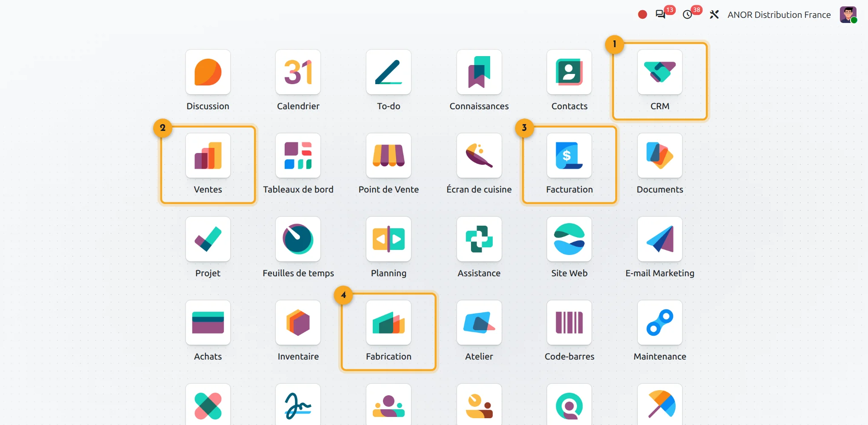Open E-mail Marketing app
The image size is (868, 425).
(x=660, y=239)
